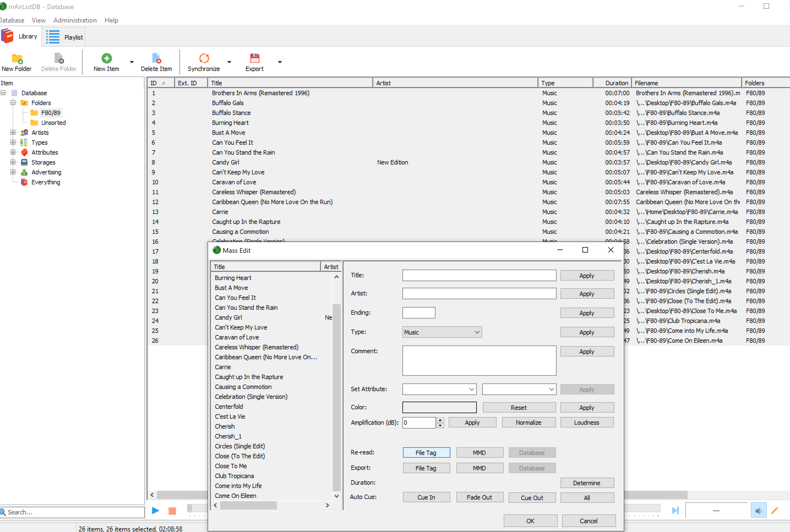The height and width of the screenshot is (532, 790).
Task: Click the player stop button
Action: (x=172, y=511)
